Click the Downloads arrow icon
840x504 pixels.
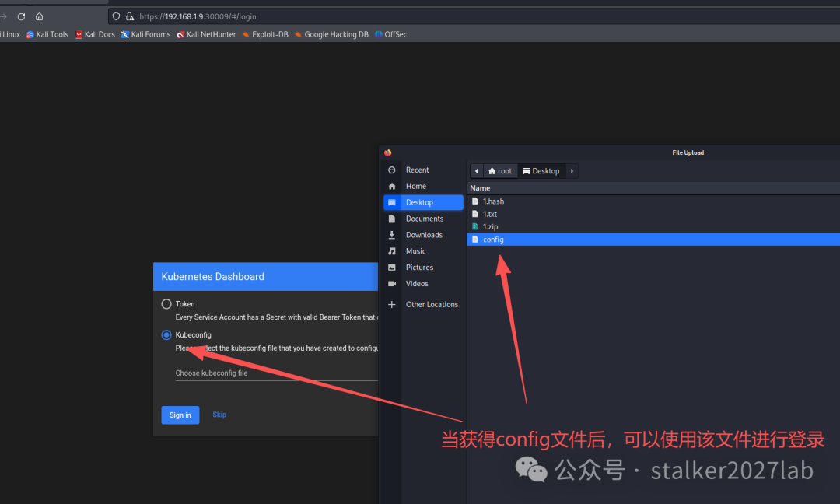coord(391,235)
